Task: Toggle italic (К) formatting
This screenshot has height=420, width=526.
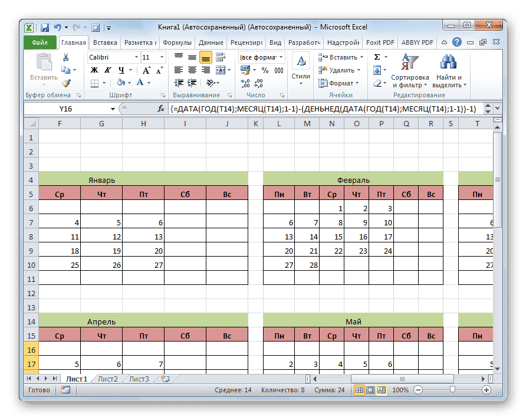Action: [x=108, y=70]
